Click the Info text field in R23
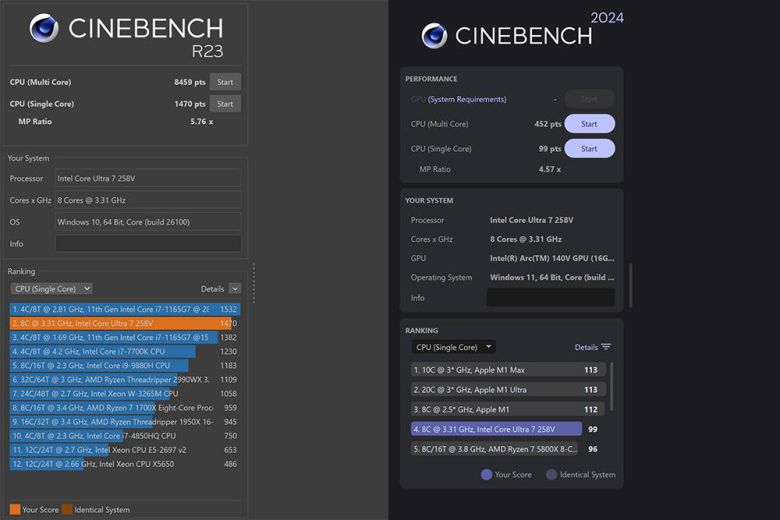The height and width of the screenshot is (520, 780). 147,243
